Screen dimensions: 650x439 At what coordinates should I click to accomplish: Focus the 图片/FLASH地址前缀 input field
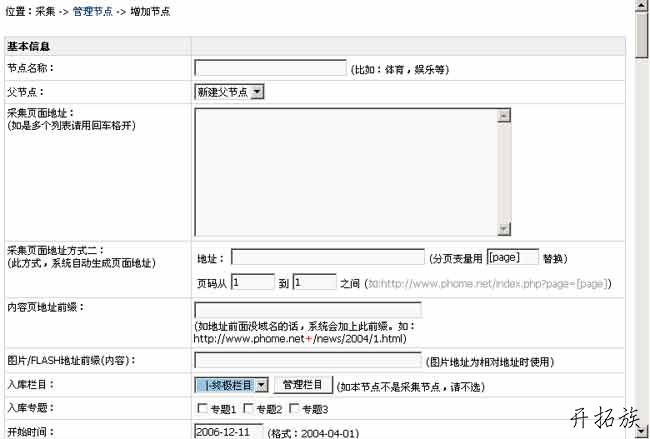[x=308, y=360]
